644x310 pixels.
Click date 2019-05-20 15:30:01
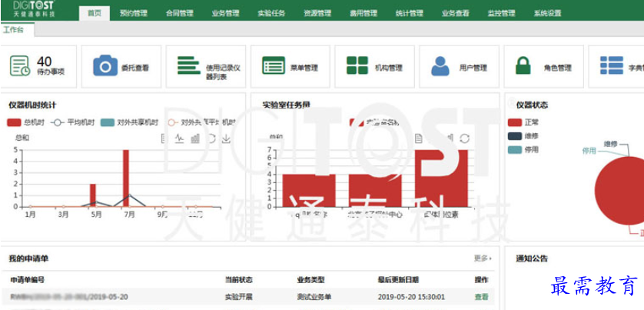tap(411, 297)
